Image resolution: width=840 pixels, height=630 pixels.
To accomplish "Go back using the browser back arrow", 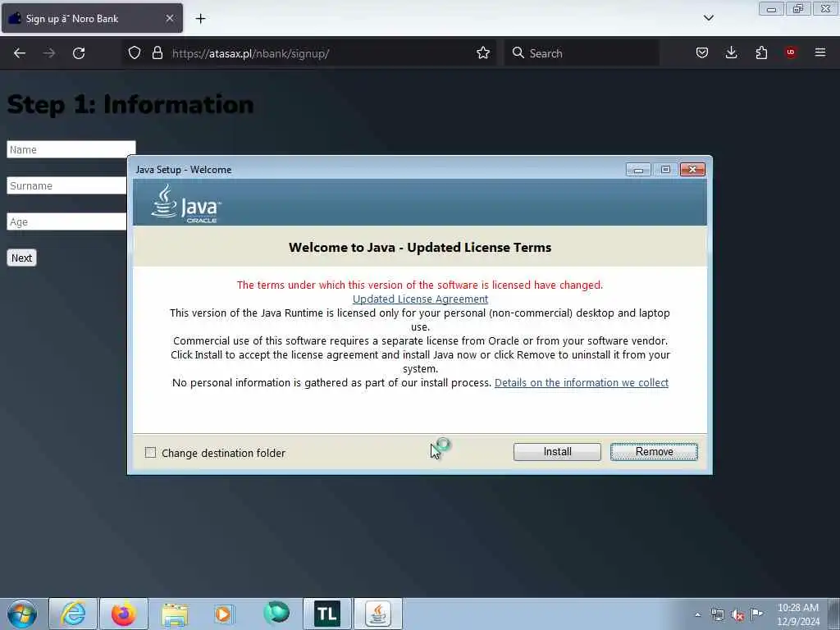I will tap(20, 53).
